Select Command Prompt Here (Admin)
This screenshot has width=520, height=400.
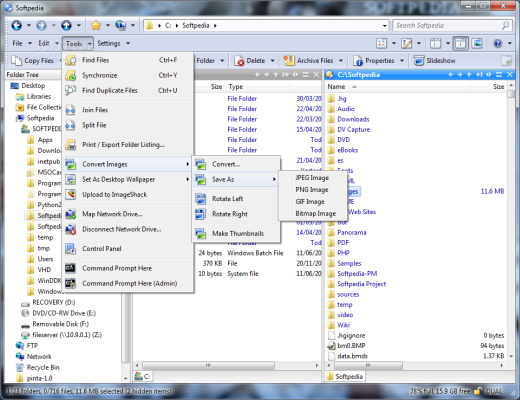128,283
